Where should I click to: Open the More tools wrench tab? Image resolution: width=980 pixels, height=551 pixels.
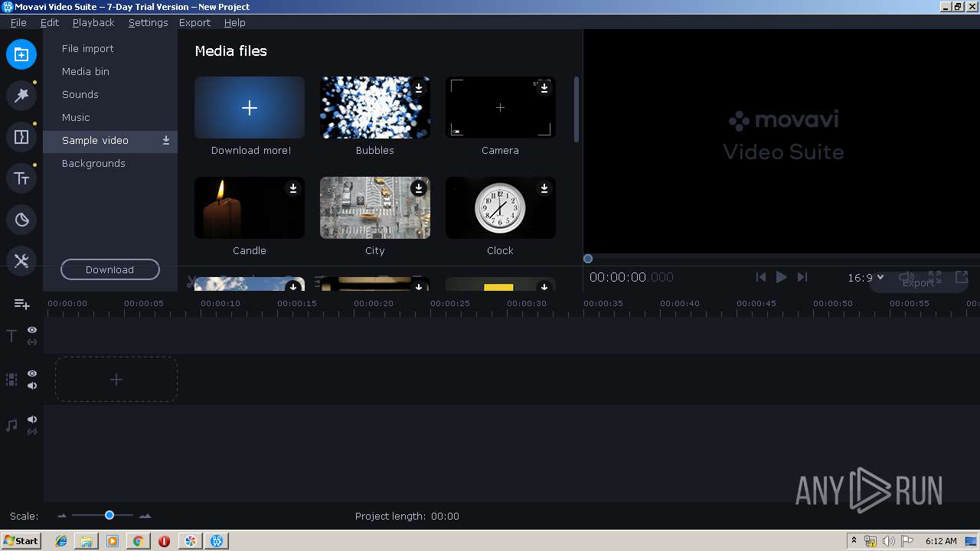21,261
